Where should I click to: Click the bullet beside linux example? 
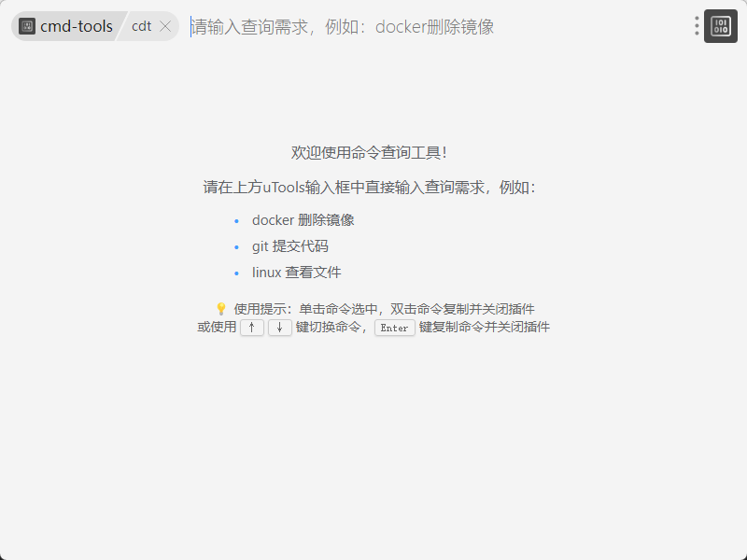point(236,273)
